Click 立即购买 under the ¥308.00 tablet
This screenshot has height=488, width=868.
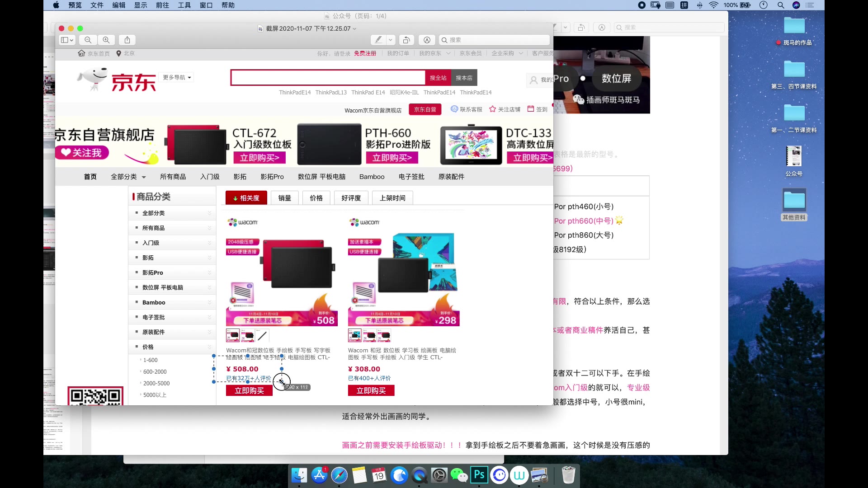tap(371, 390)
